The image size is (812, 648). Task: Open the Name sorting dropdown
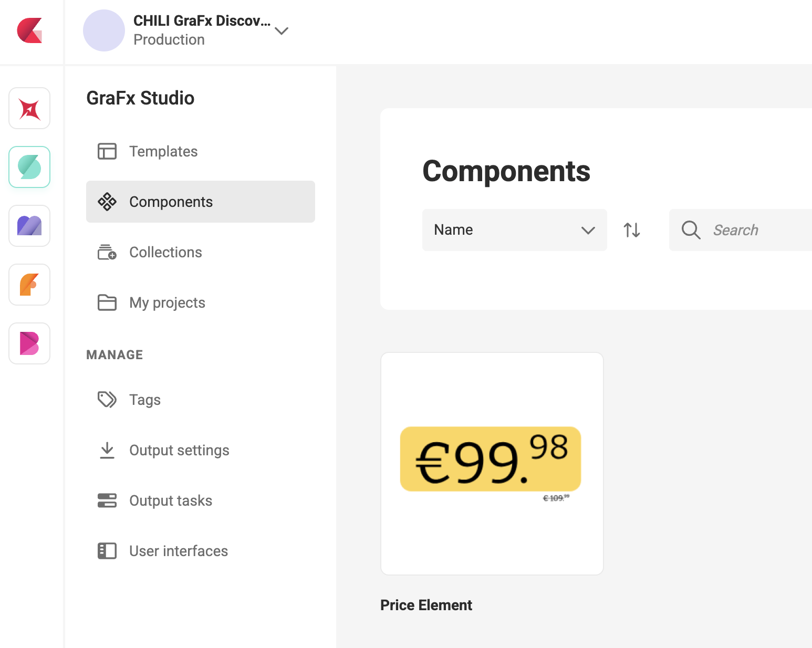(x=514, y=230)
